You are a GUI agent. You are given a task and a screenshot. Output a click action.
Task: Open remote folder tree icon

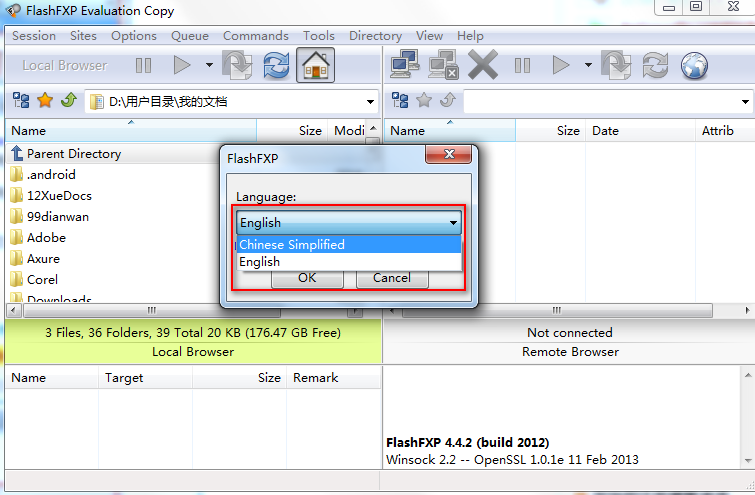point(400,101)
